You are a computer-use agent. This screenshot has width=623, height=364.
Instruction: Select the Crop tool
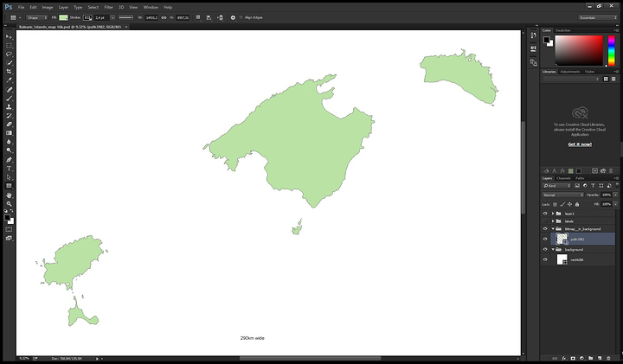point(9,71)
